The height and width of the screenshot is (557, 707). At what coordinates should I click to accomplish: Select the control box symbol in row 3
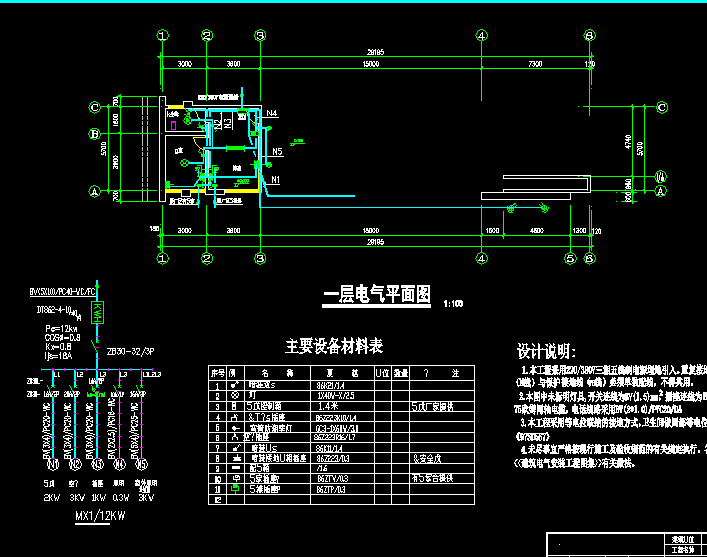(x=234, y=406)
